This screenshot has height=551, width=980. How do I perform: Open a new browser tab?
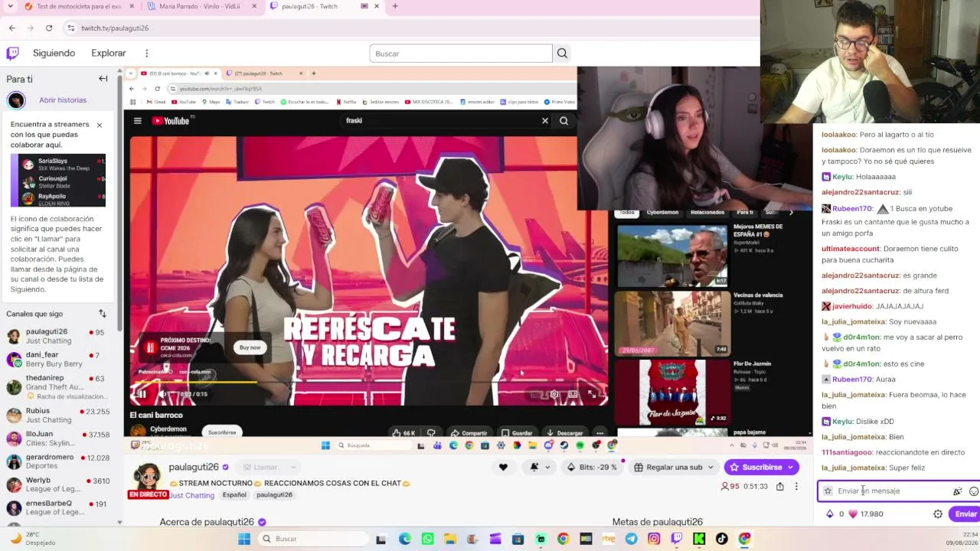pyautogui.click(x=395, y=6)
